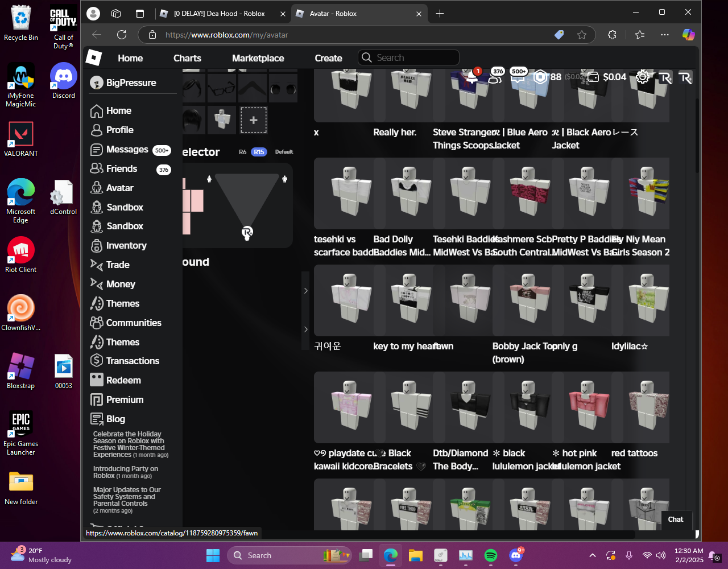
Task: Click the Robux balance icon showing 88
Action: pos(540,77)
